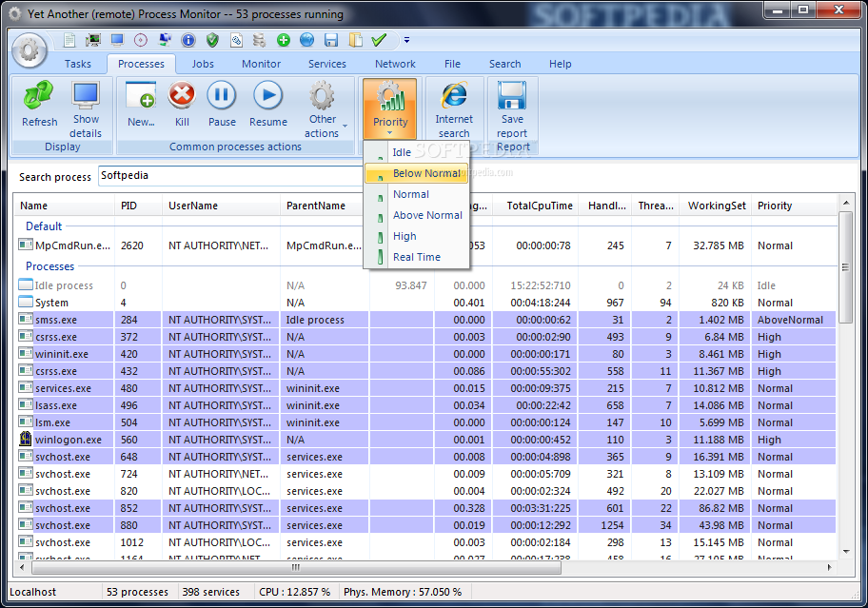Switch to the File tab

coord(452,64)
